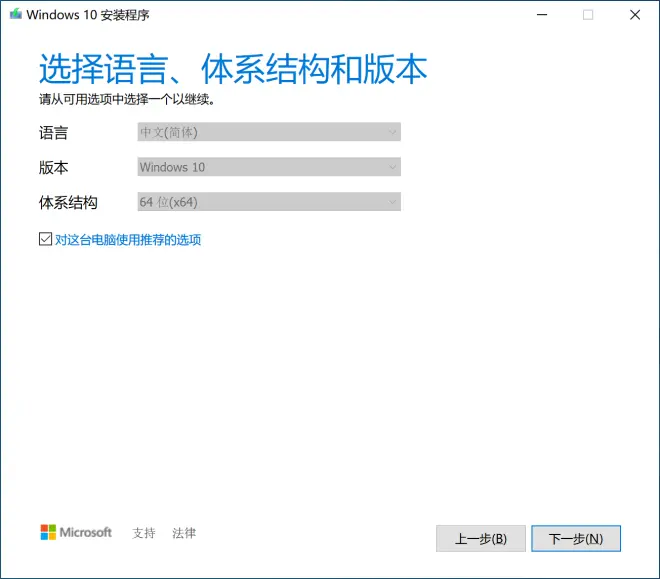The width and height of the screenshot is (660, 579).
Task: Uncheck the 对这台电脑使用推荐的选项 checkbox
Action: click(45, 239)
